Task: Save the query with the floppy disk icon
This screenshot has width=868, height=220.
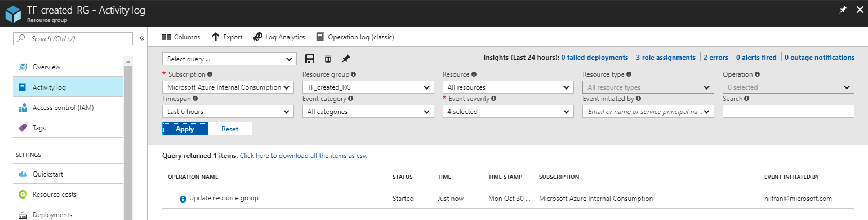Action: (309, 59)
